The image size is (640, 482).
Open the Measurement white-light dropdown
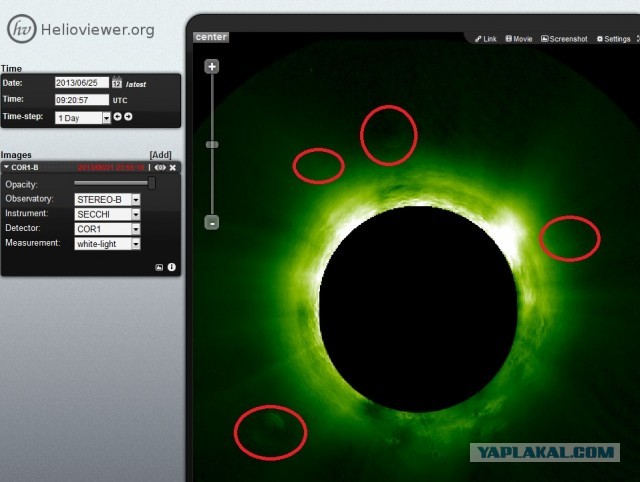(x=107, y=244)
